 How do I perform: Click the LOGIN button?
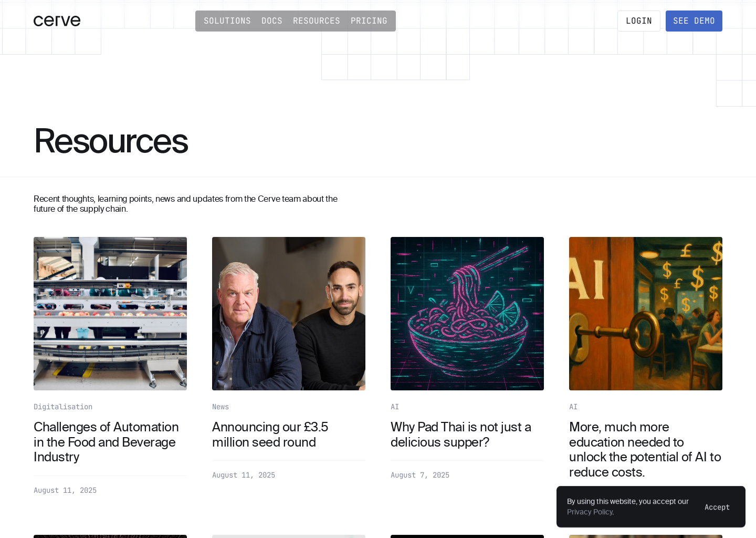[x=638, y=20]
